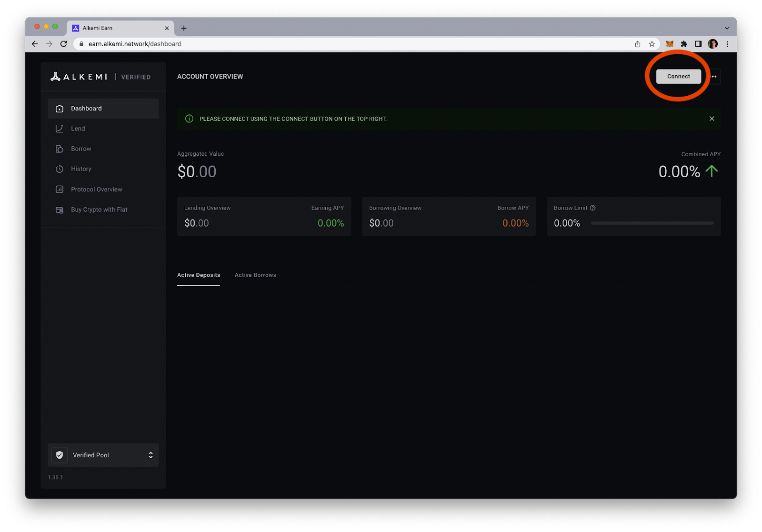Switch to the Active Borrows tab
Screen dimensions: 762x532
(255, 275)
